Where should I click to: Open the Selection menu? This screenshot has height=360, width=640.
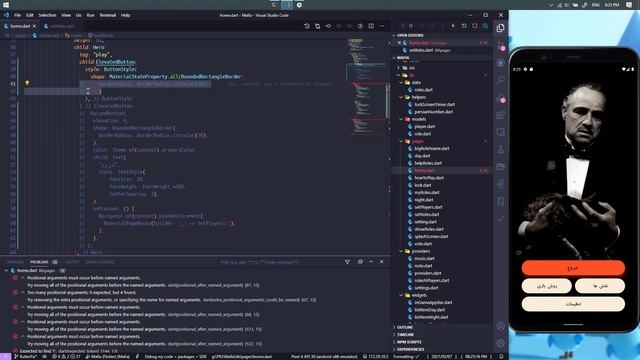[x=47, y=15]
